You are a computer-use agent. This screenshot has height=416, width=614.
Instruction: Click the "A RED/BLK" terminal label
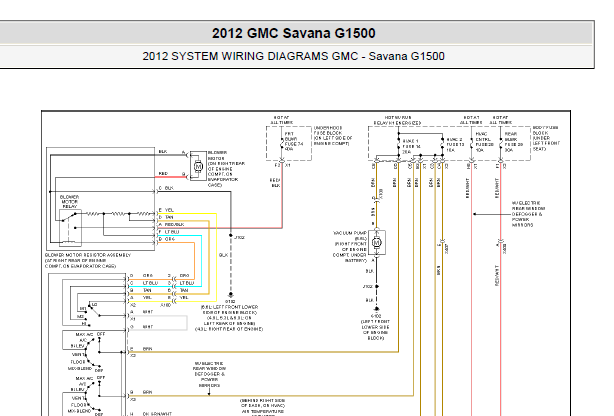(172, 225)
